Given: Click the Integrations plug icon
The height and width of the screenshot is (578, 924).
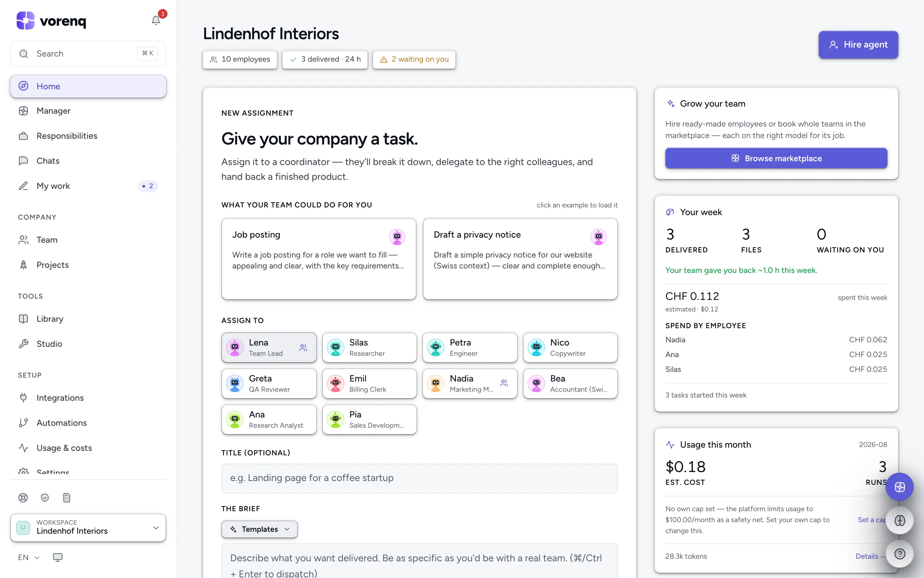Looking at the screenshot, I should 24,398.
